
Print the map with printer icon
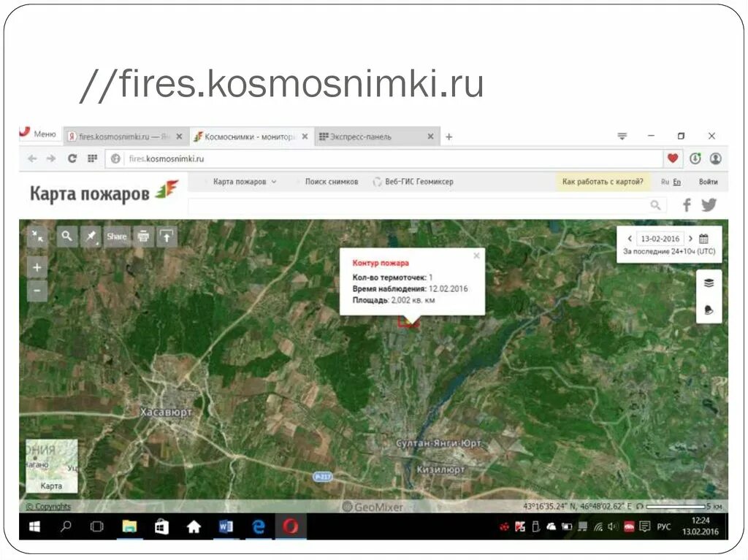pos(143,236)
